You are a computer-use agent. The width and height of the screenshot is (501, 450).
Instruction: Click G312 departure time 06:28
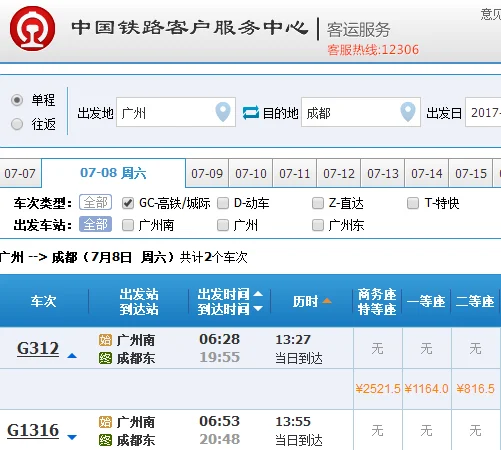[220, 339]
